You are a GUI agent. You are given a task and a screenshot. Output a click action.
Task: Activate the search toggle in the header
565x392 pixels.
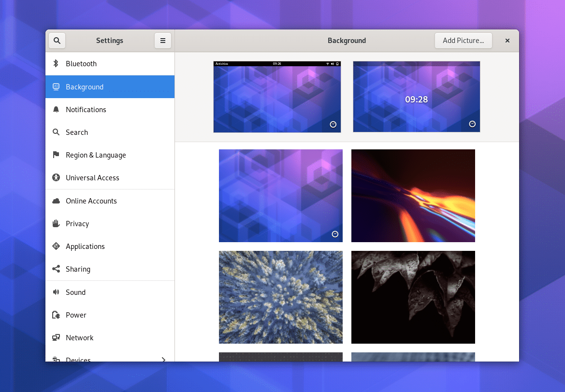point(57,41)
